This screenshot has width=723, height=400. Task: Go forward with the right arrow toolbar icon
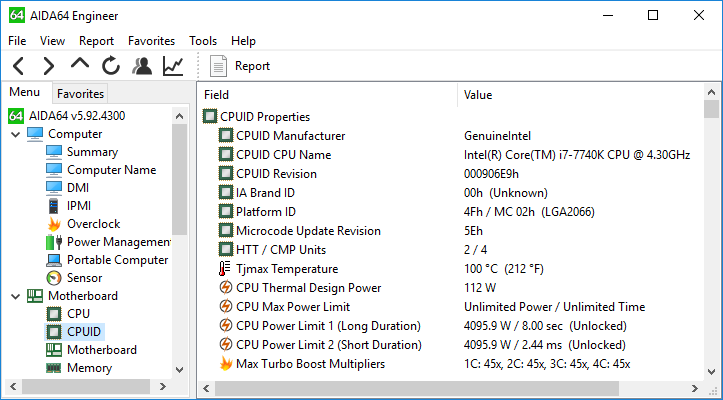[x=48, y=66]
